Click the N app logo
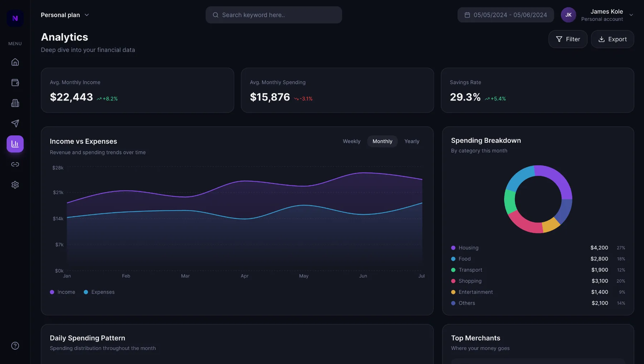Screen dimensions: 644x364 pos(15,18)
